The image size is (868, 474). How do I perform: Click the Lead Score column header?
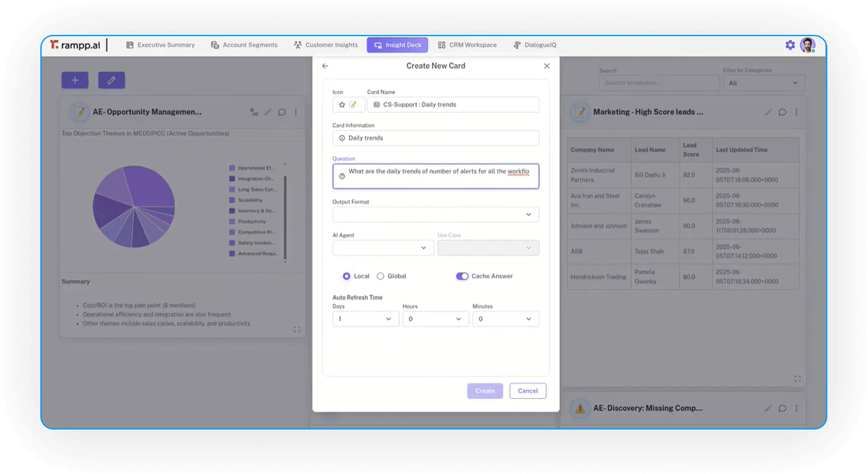695,150
